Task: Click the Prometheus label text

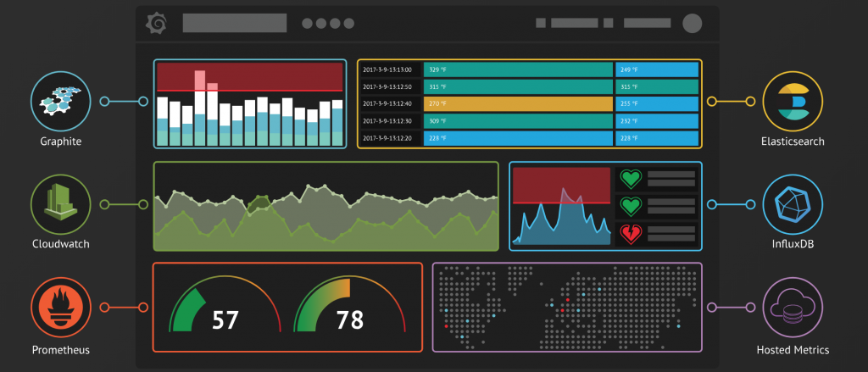Action: pos(61,350)
